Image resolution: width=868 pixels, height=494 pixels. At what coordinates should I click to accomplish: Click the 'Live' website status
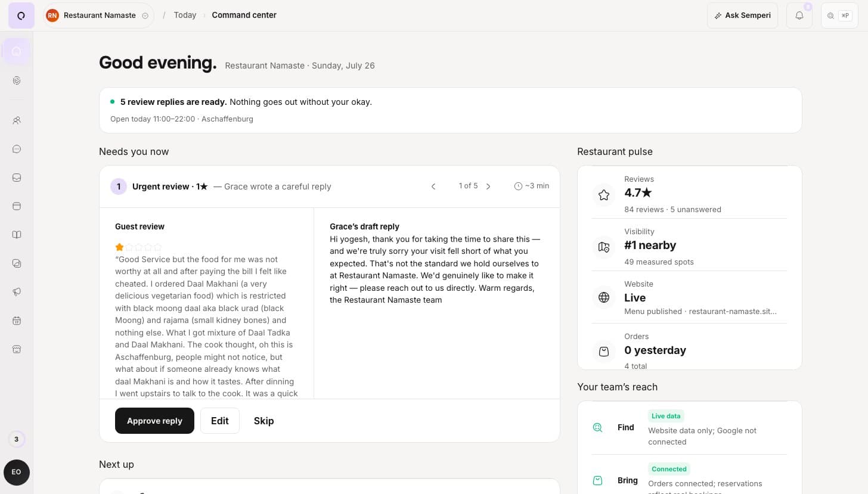[x=635, y=297]
